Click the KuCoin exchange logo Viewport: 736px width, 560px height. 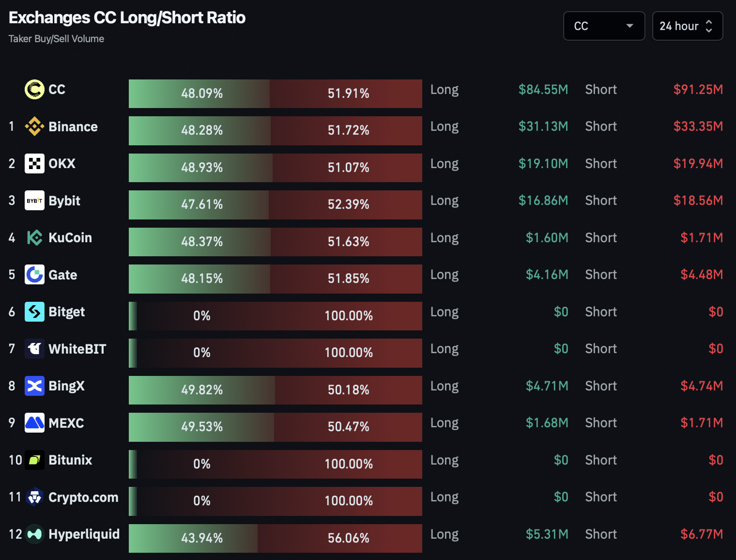(x=34, y=238)
